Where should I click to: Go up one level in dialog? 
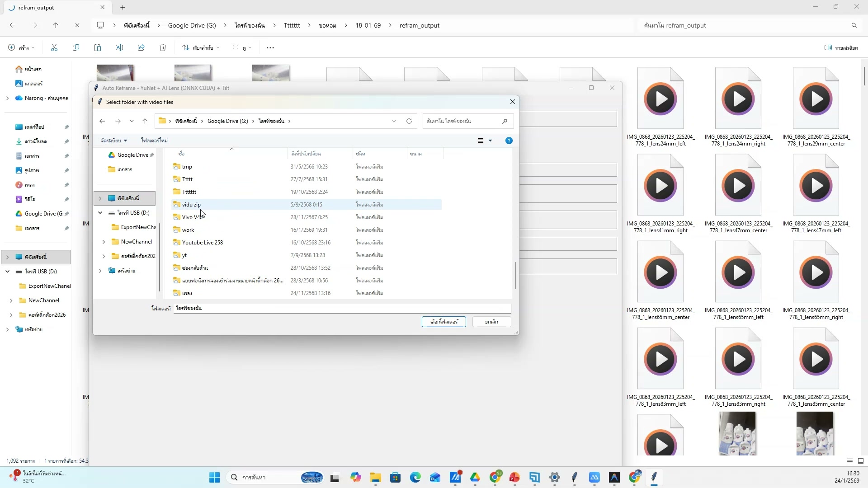tap(145, 121)
